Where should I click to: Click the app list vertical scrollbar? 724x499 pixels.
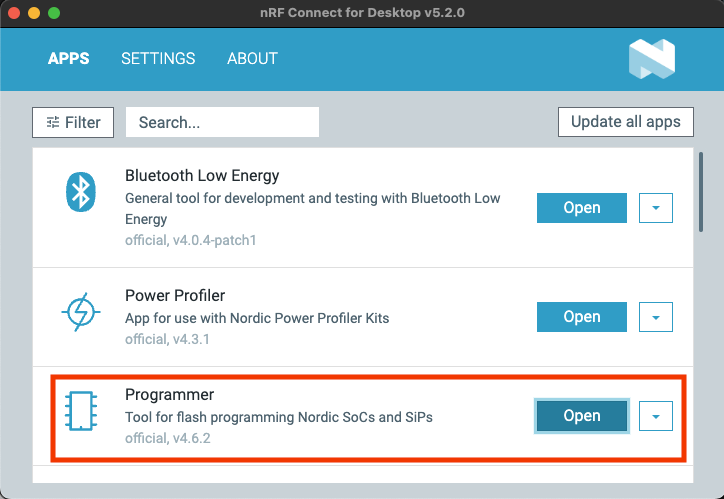[701, 192]
